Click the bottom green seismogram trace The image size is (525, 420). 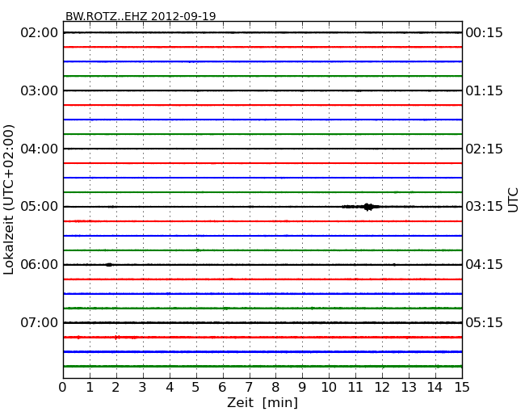pyautogui.click(x=262, y=367)
